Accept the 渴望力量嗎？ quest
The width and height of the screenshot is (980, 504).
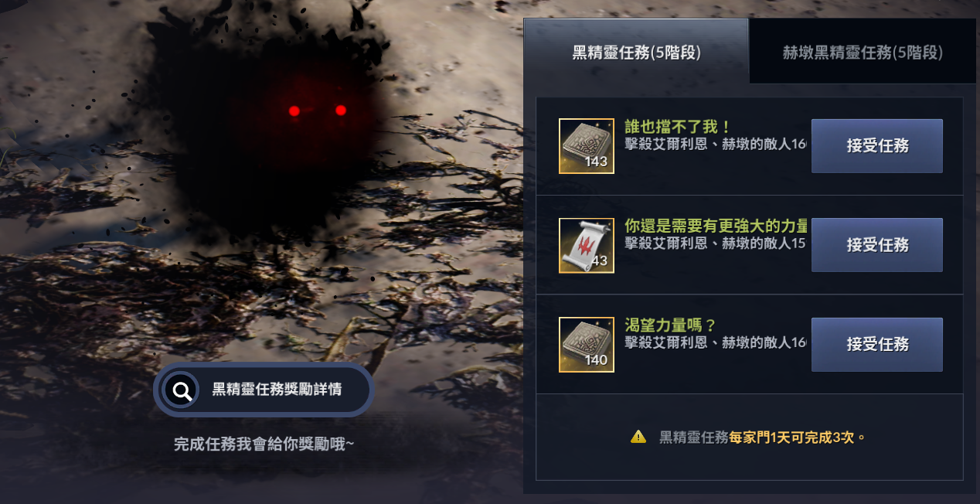coord(876,345)
